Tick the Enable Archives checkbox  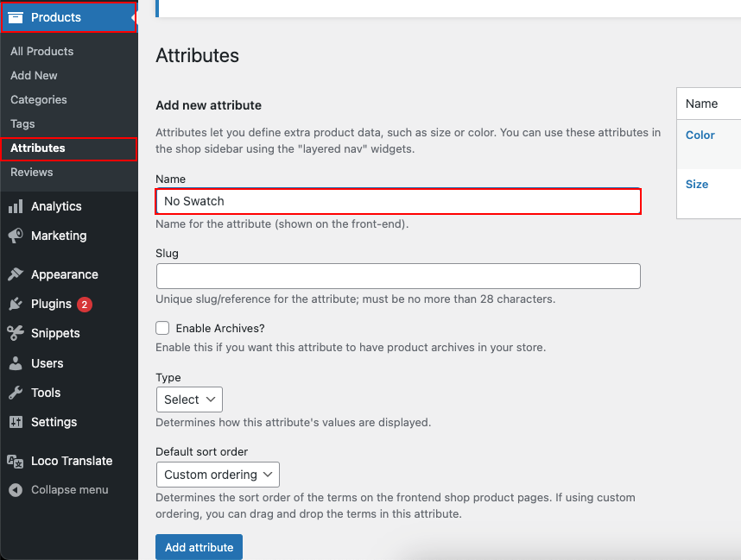coord(162,328)
